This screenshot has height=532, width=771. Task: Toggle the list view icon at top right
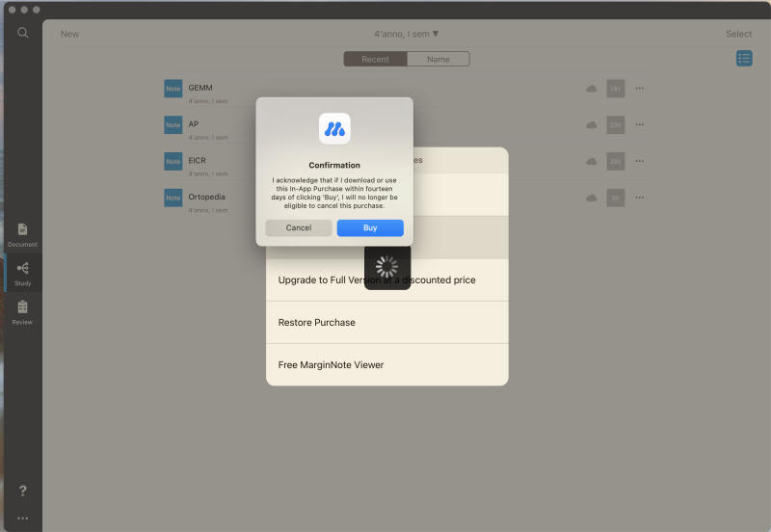tap(744, 59)
